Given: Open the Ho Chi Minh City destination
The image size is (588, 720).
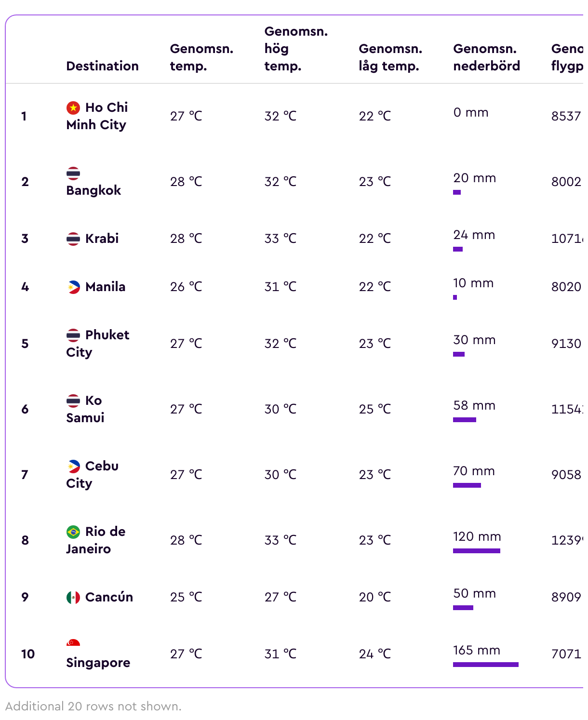Looking at the screenshot, I should (x=97, y=116).
